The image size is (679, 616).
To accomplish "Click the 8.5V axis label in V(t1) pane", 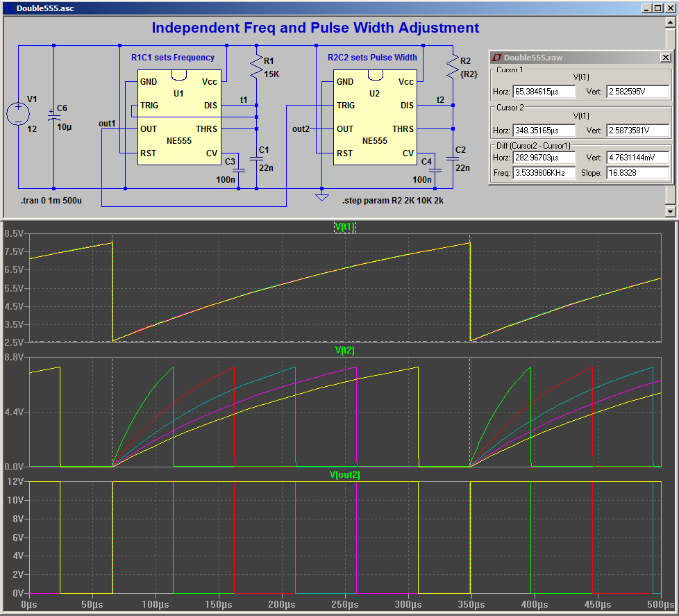I will pos(13,234).
